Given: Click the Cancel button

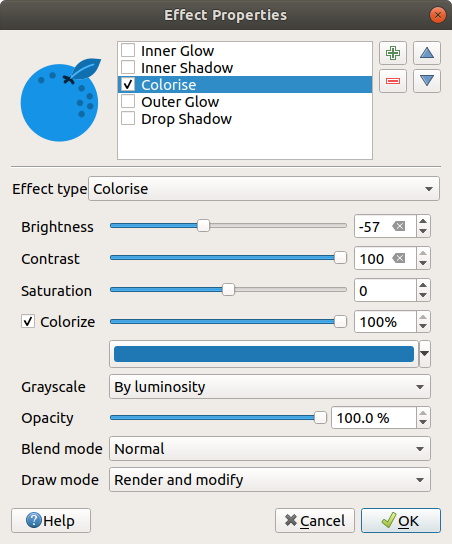Looking at the screenshot, I should pyautogui.click(x=315, y=520).
